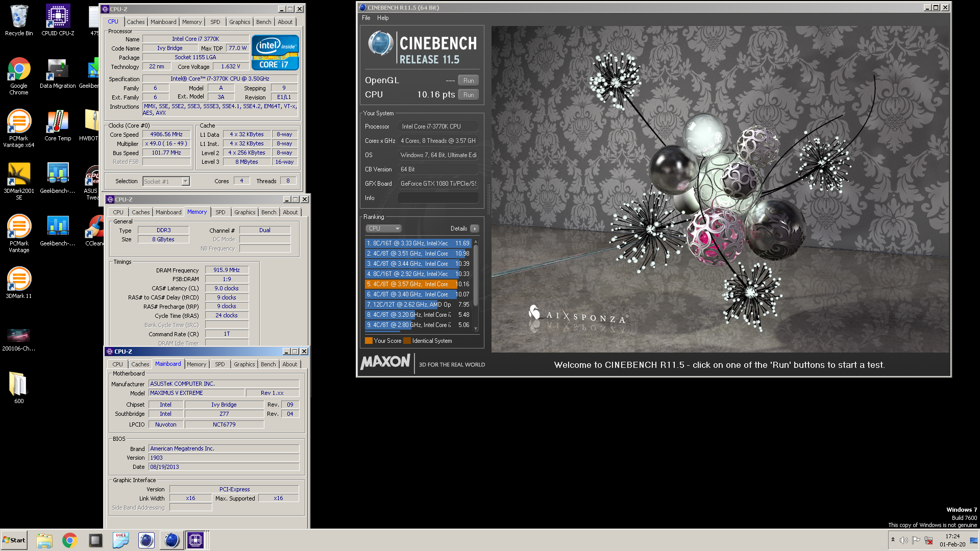Click the brown Identical System legend swatch

[x=407, y=341]
